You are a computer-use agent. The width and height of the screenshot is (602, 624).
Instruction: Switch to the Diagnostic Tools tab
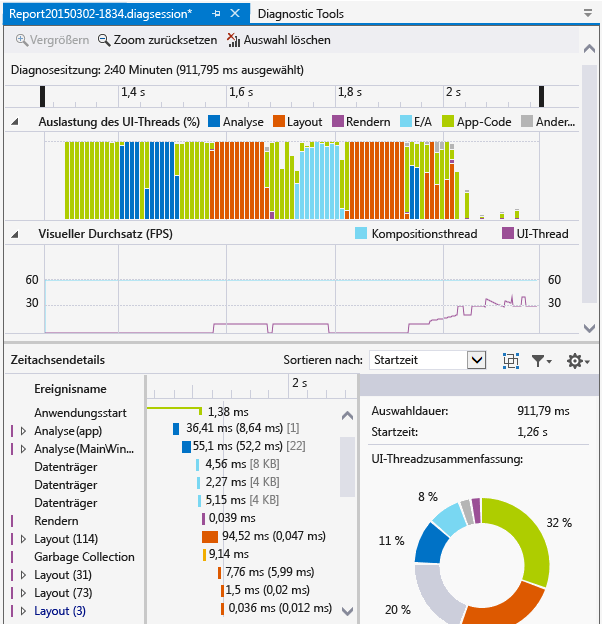coord(300,14)
